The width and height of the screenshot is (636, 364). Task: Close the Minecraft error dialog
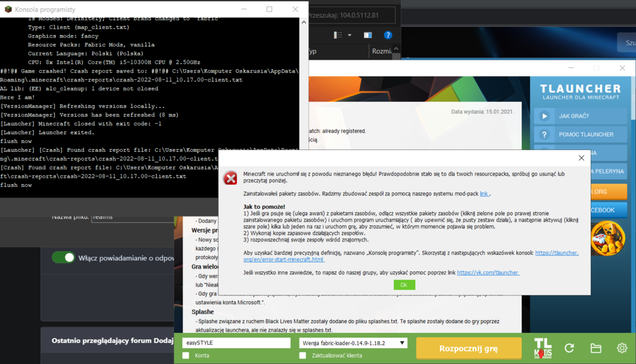(581, 158)
